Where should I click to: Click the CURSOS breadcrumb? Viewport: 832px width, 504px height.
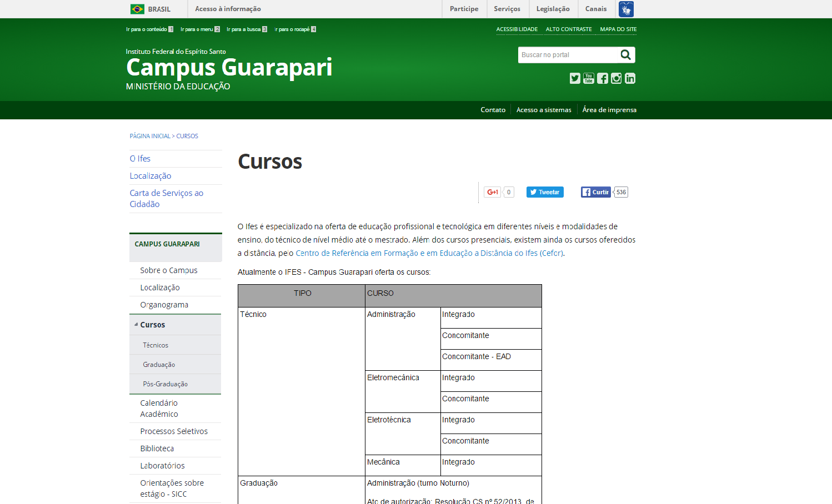(x=187, y=136)
